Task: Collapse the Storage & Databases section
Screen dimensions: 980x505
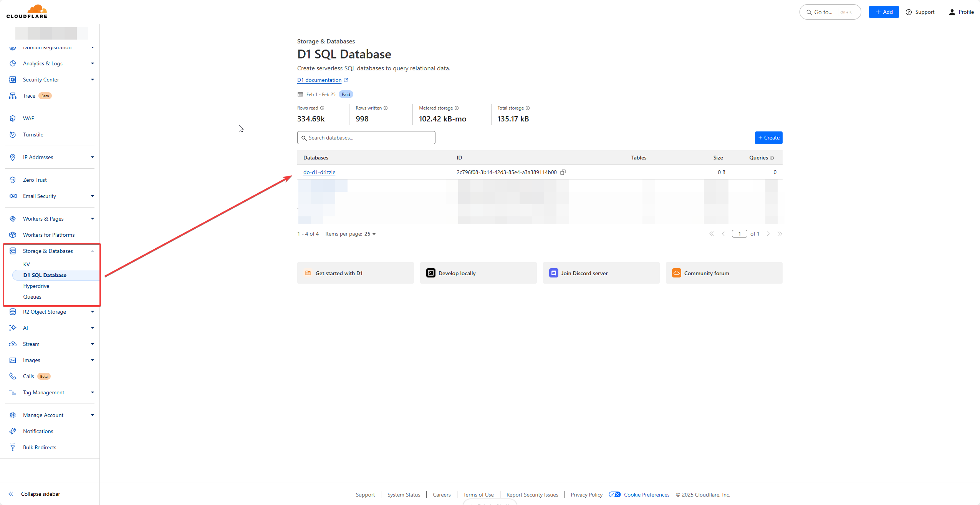Action: pos(93,251)
